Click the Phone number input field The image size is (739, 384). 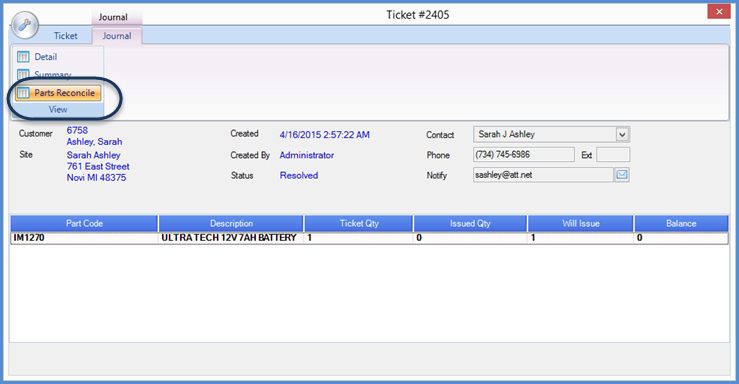pyautogui.click(x=524, y=155)
